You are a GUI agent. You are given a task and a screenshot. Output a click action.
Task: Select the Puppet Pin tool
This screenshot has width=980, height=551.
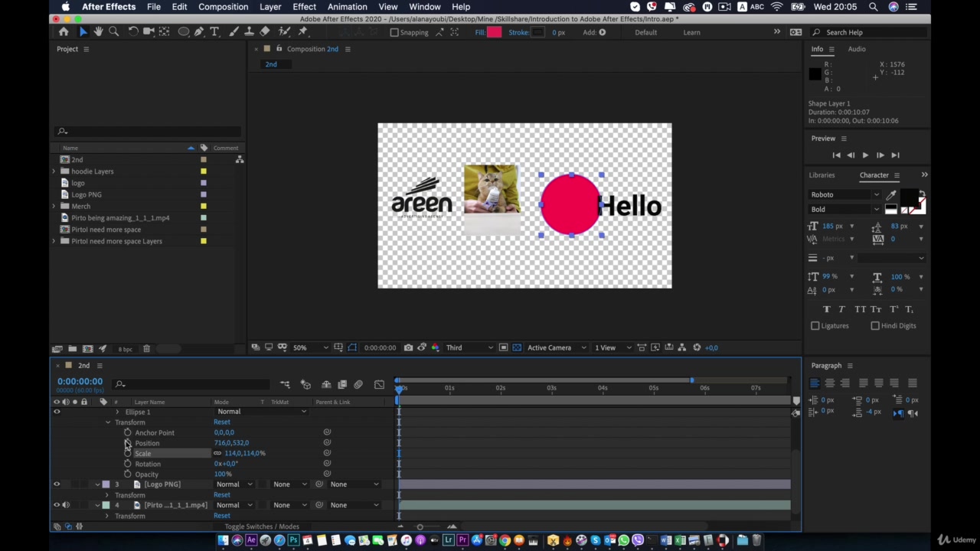click(x=302, y=32)
